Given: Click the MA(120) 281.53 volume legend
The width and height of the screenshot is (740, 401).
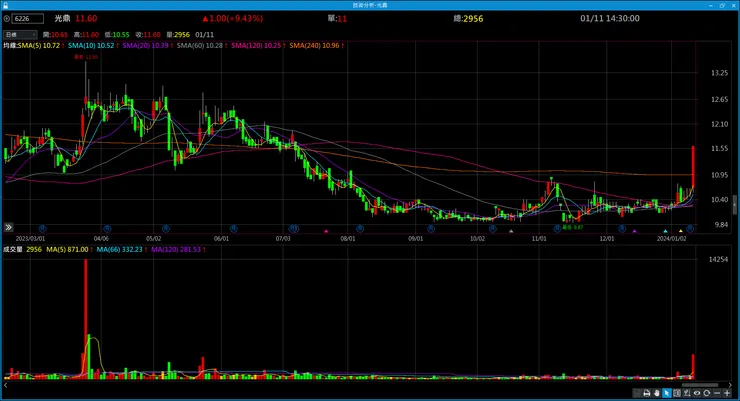Looking at the screenshot, I should pos(176,250).
